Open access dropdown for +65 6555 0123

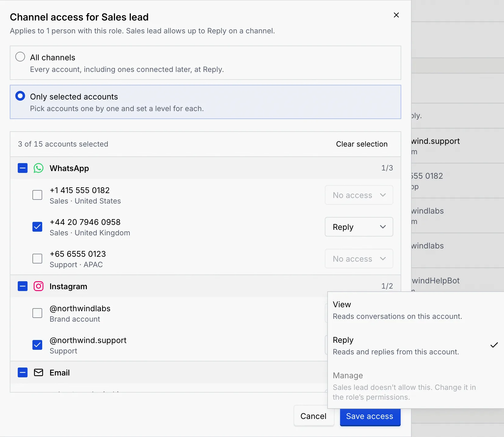(359, 259)
